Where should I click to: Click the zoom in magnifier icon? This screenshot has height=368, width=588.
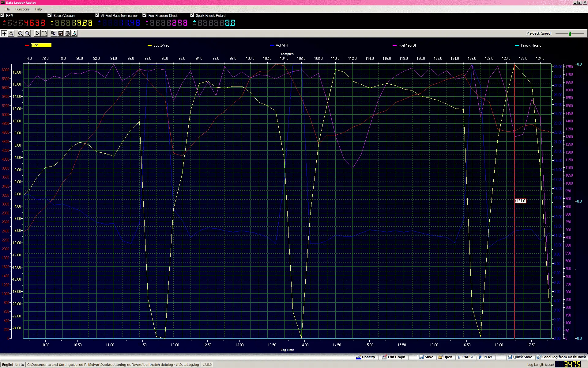27,33
